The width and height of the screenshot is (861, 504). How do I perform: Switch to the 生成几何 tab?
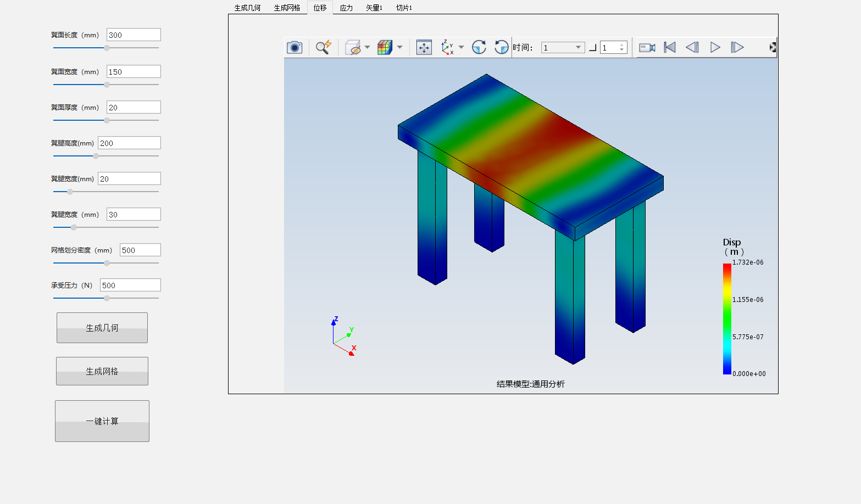click(248, 8)
